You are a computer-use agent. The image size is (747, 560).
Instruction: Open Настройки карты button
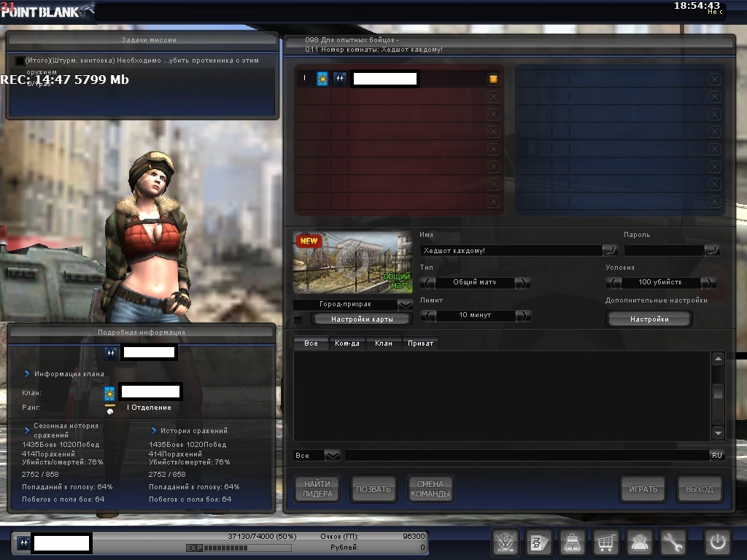pos(362,319)
